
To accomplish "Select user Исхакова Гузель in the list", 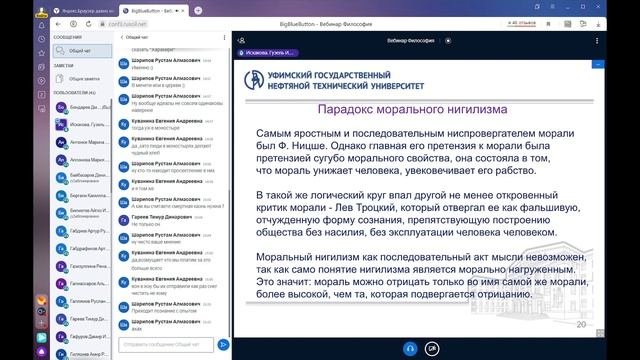I will [x=82, y=124].
